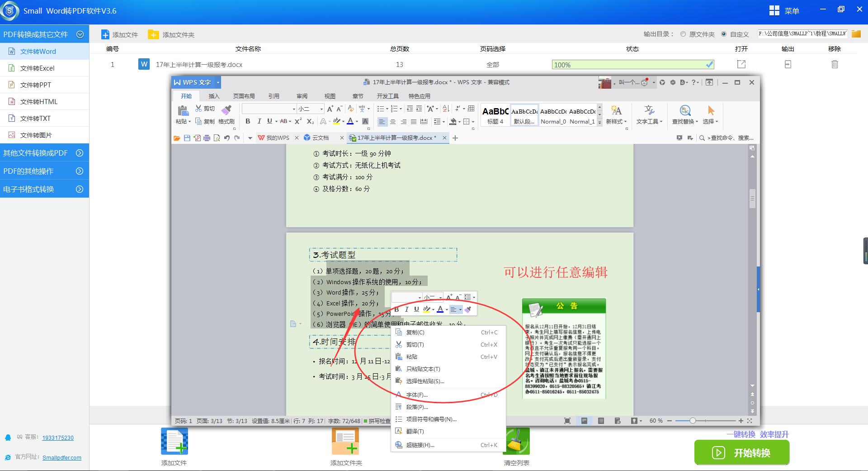Screen dimensions: 868x471
Task: Open the converted file via its 打开 icon
Action: click(x=741, y=64)
